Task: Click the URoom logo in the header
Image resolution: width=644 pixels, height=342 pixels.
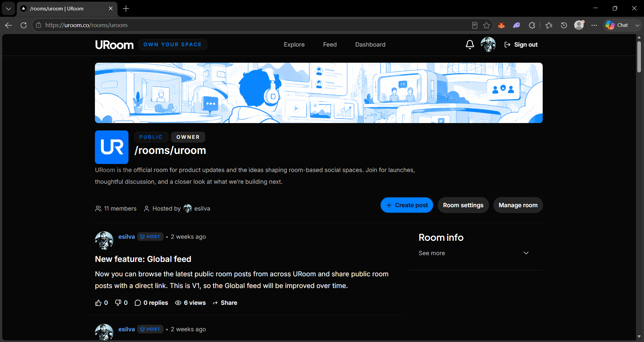Action: [x=114, y=45]
